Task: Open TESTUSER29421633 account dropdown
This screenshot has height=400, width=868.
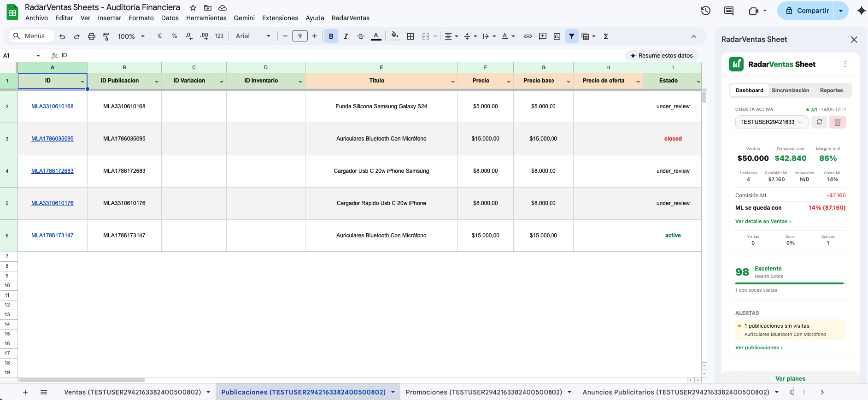Action: [771, 122]
